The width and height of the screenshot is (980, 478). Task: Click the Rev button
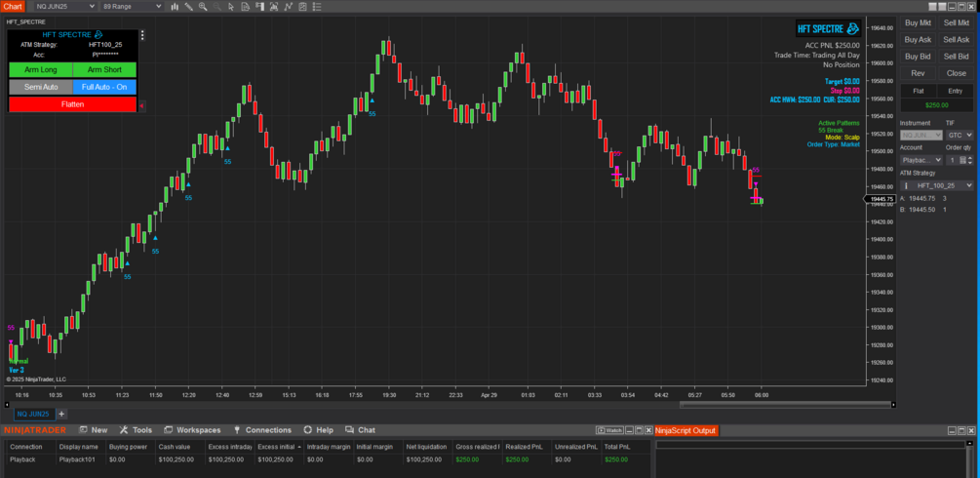tap(918, 73)
